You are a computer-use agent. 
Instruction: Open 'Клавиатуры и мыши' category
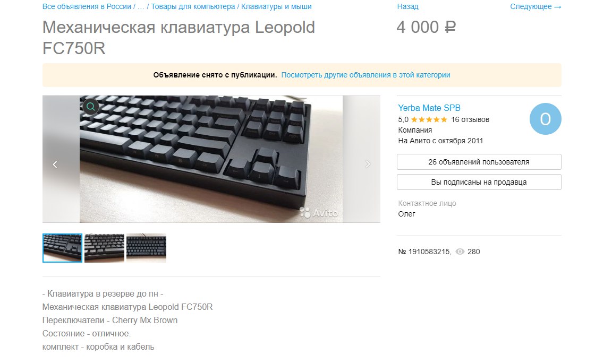(277, 6)
